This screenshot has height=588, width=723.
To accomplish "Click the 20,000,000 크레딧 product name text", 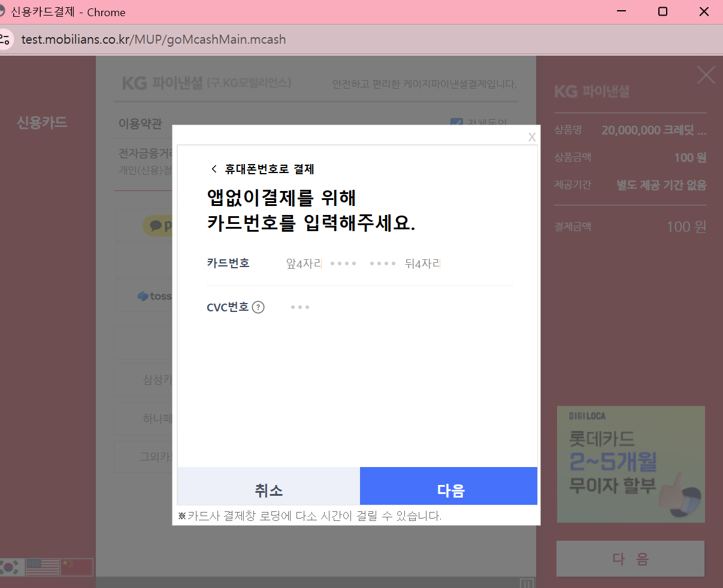I will pyautogui.click(x=654, y=130).
